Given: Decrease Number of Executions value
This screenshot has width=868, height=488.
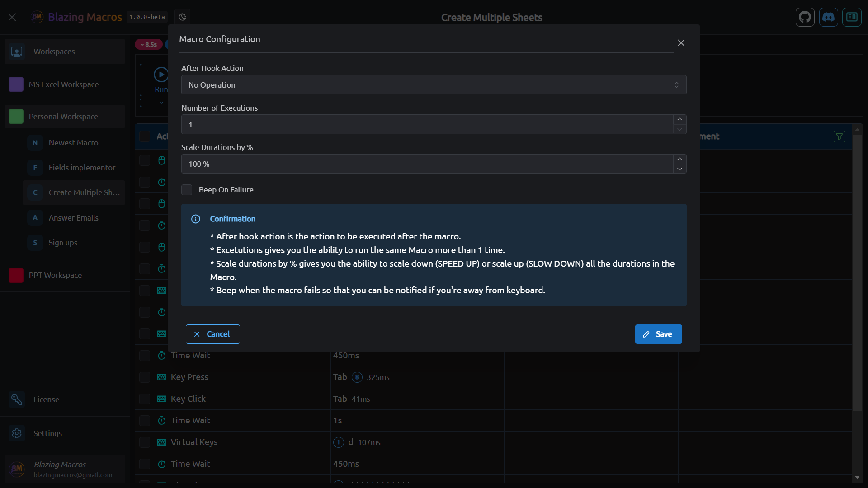Looking at the screenshot, I should tap(679, 129).
